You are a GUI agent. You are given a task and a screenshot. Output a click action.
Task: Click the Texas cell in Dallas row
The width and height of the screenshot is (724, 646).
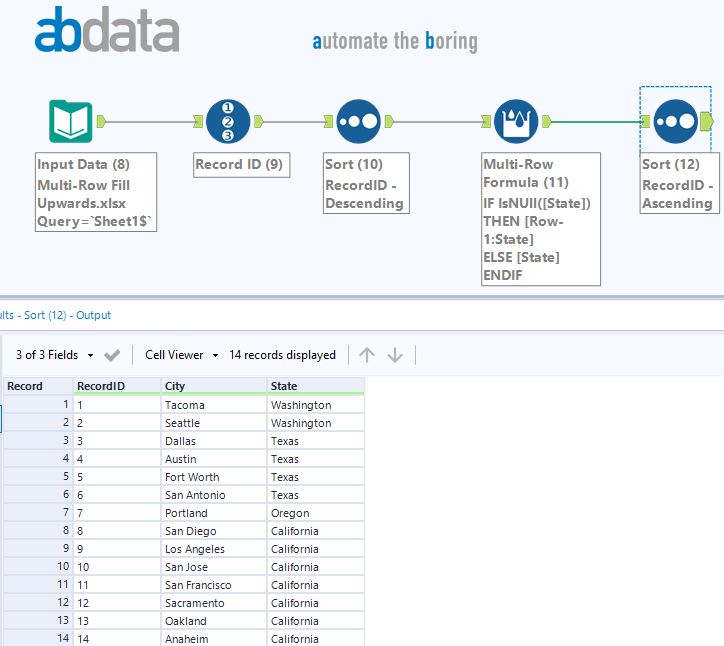316,441
